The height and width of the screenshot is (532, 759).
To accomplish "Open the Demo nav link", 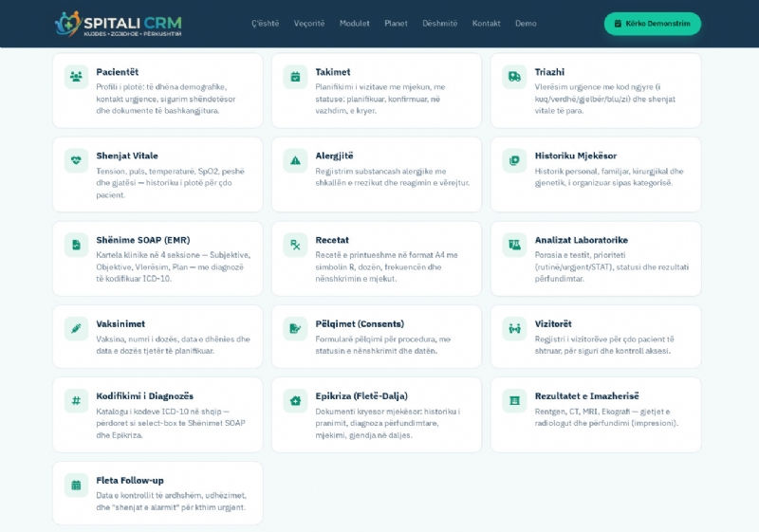I will [x=526, y=23].
